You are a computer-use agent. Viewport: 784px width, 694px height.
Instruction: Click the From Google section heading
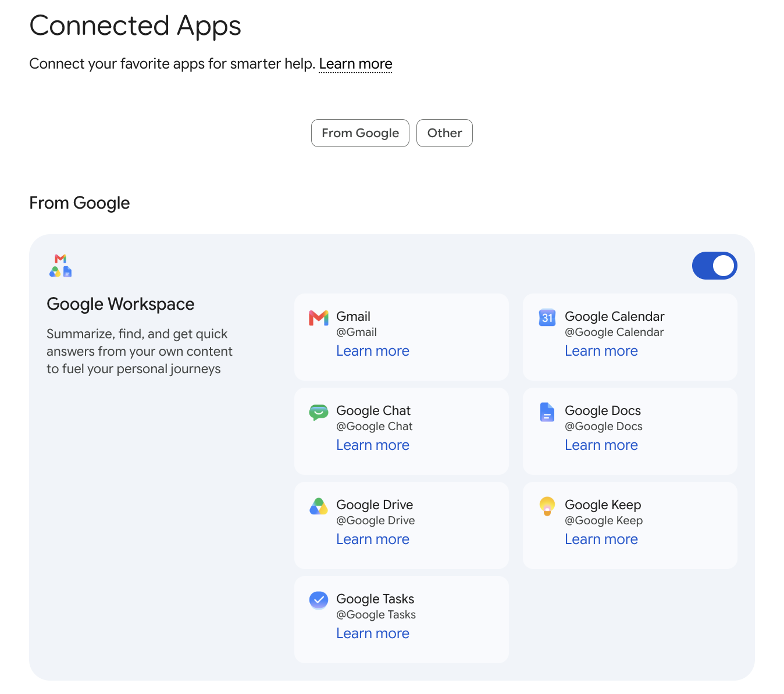[80, 203]
